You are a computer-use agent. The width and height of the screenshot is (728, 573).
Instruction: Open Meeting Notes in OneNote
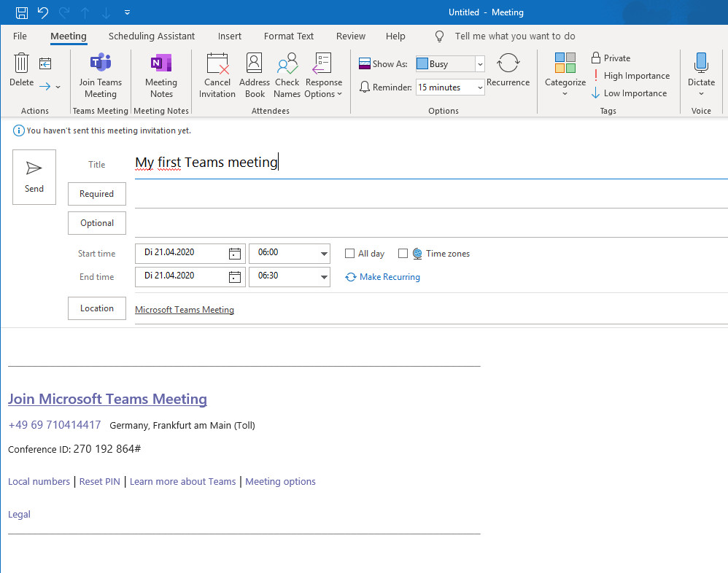(161, 76)
